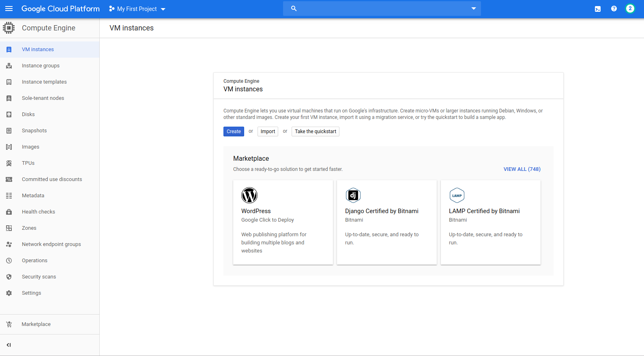644x356 pixels.
Task: Go to Security scans
Action: click(x=49, y=277)
